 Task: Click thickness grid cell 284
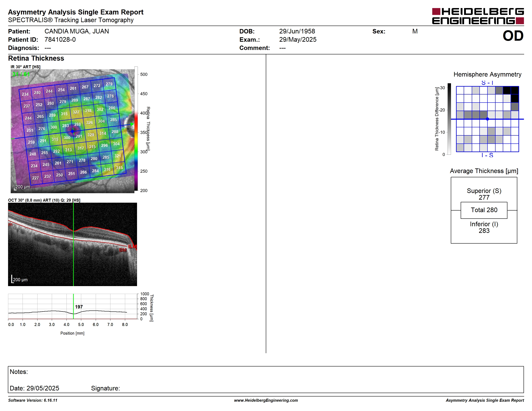[x=95, y=171]
